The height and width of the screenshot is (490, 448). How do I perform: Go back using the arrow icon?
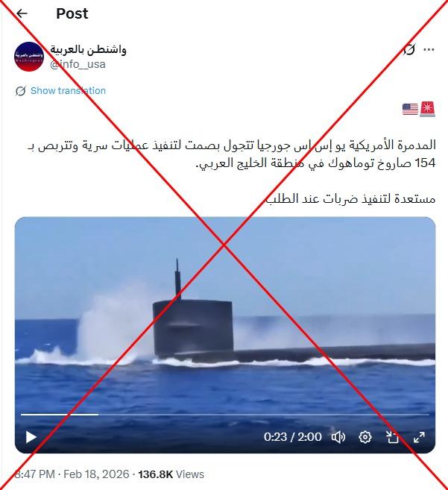[22, 13]
